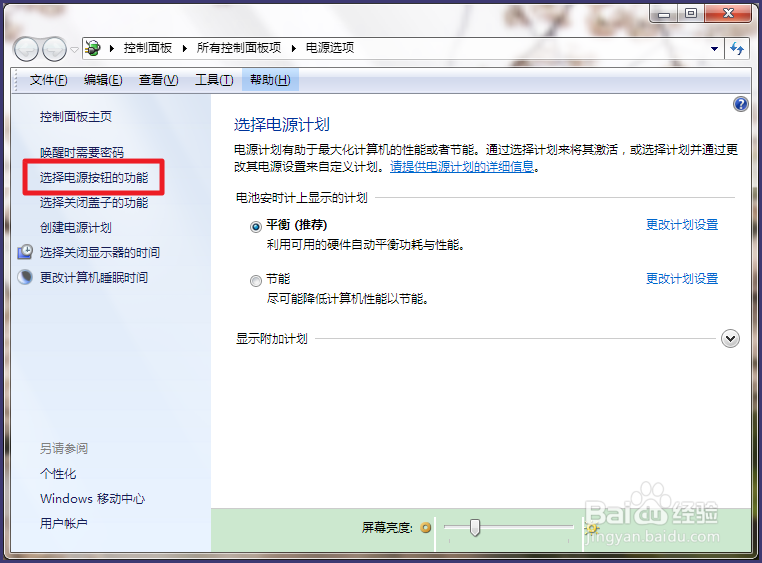The width and height of the screenshot is (762, 563).
Task: Open 个性化 link under 另请参阅
Action: pyautogui.click(x=58, y=474)
